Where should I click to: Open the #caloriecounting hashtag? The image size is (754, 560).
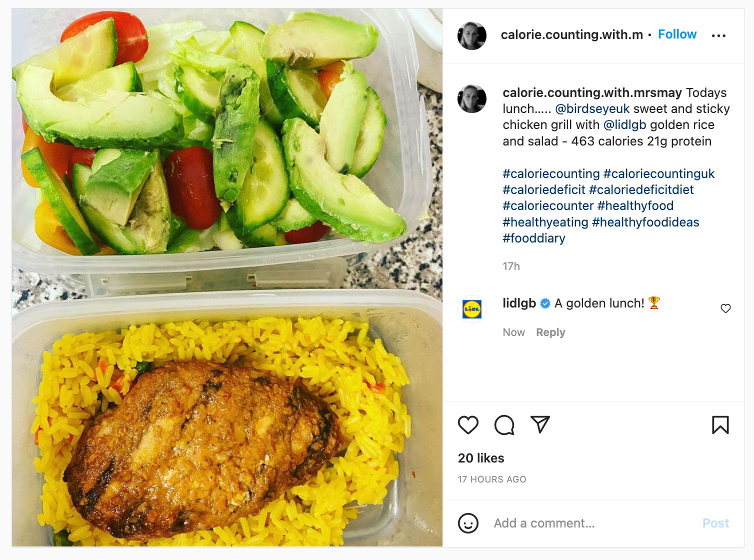pos(551,173)
